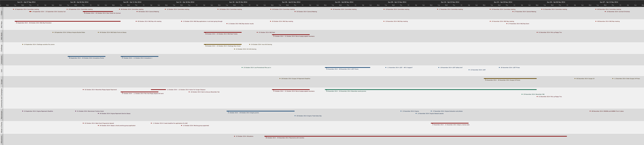Viewport: 644px width, 145px height.
Task: Select the Movember events/promo green bar
Action: [x=431, y=89]
